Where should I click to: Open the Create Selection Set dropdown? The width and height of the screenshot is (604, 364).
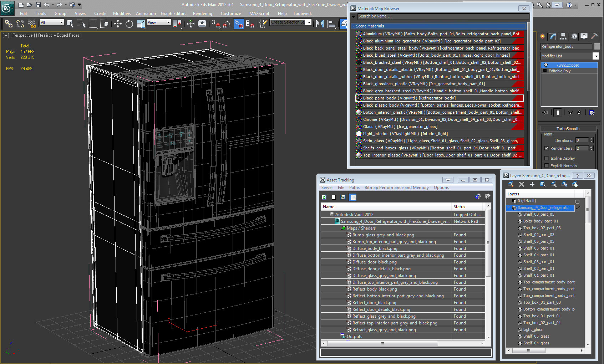coord(309,22)
